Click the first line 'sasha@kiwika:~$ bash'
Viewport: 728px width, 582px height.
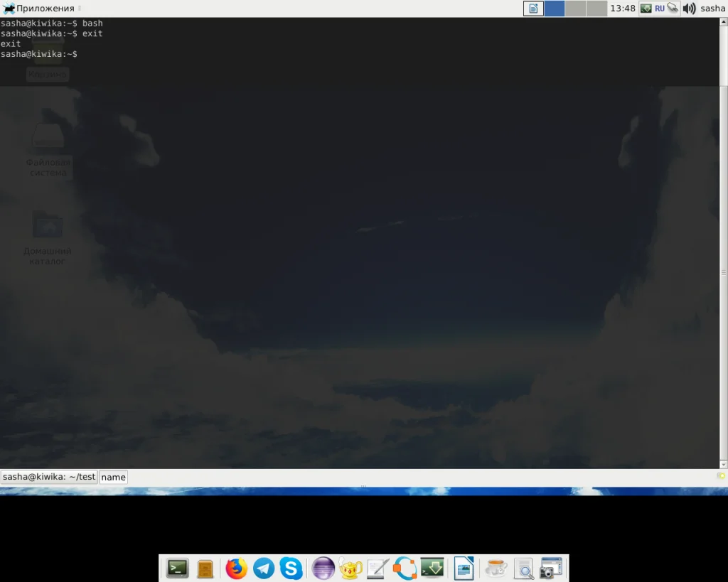click(51, 23)
